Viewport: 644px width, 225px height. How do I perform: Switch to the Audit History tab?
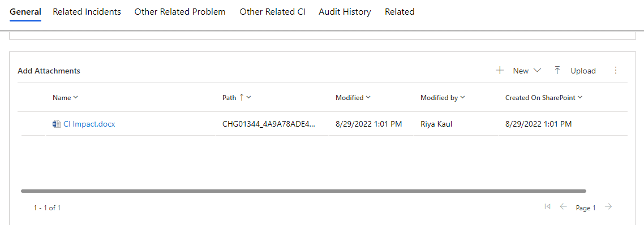(x=345, y=12)
